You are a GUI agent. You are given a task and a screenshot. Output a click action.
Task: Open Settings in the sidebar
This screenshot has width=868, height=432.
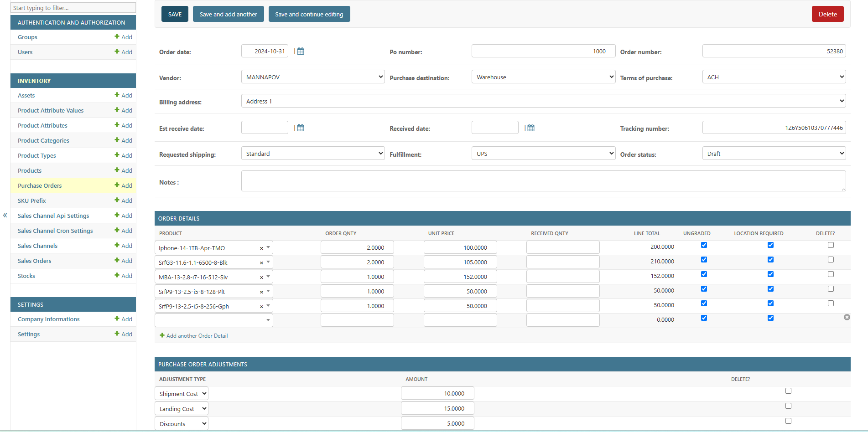[x=29, y=334]
